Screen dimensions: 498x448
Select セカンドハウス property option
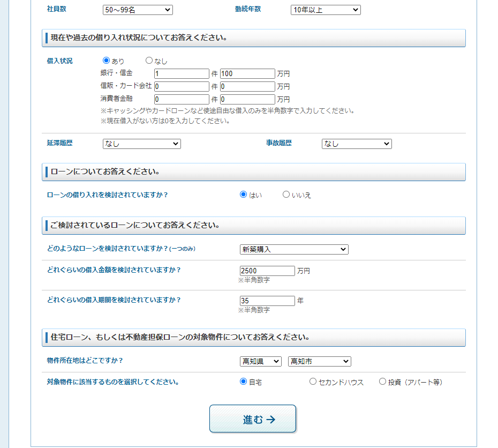point(313,382)
